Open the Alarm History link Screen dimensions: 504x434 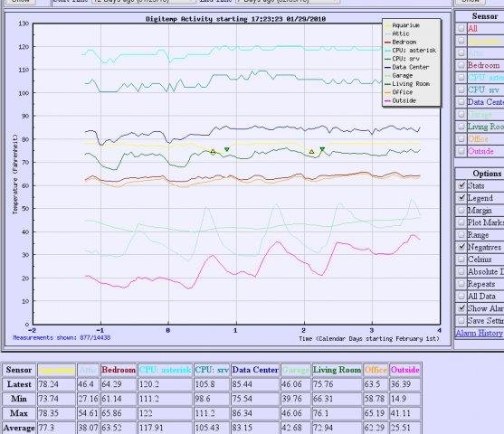coord(479,333)
